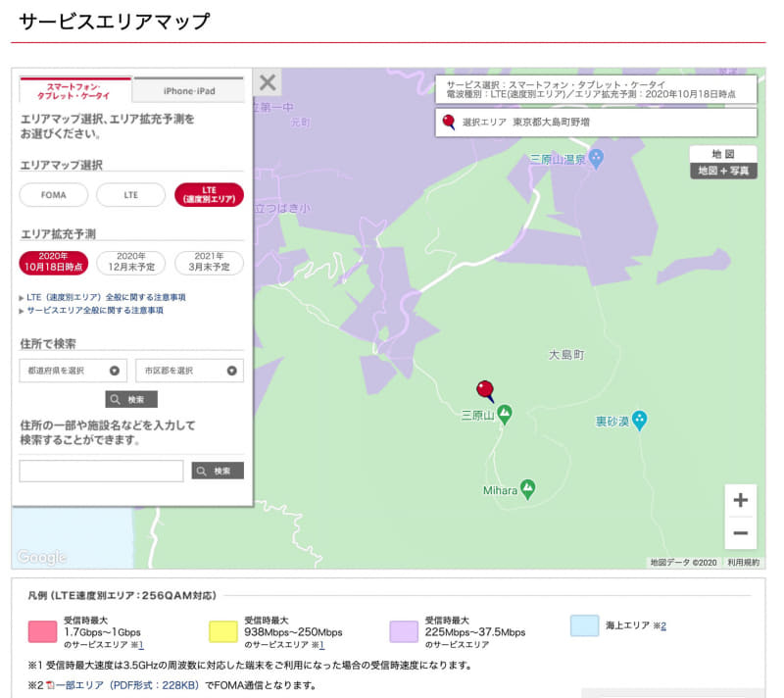Zoom in the map with plus button
Viewport: 784px width, 698px height.
point(741,500)
